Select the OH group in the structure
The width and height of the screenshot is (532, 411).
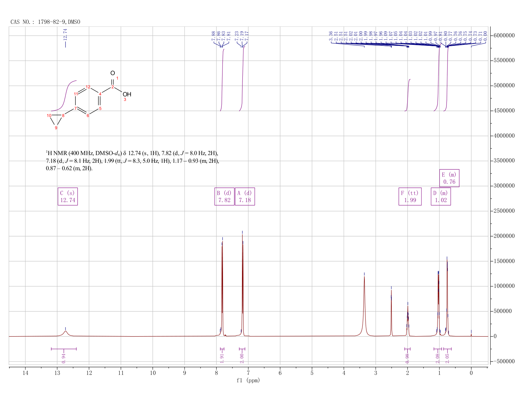point(127,94)
